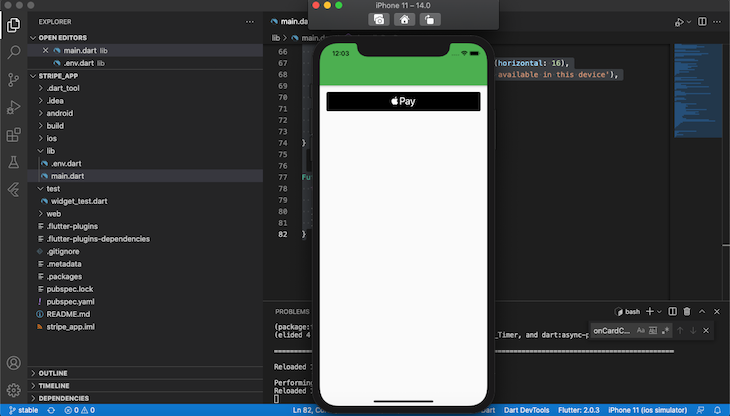Expand the web folder
Image resolution: width=730 pixels, height=416 pixels.
tap(53, 214)
